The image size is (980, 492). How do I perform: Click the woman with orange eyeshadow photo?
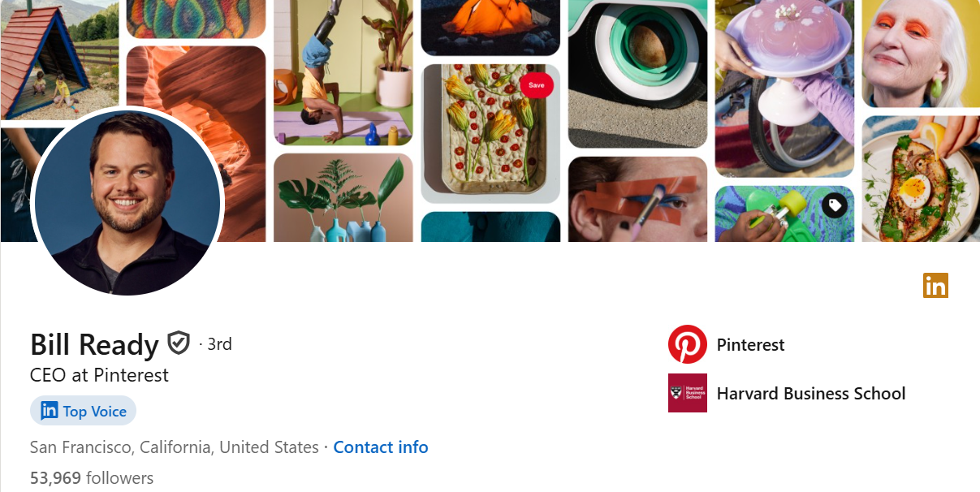[921, 54]
